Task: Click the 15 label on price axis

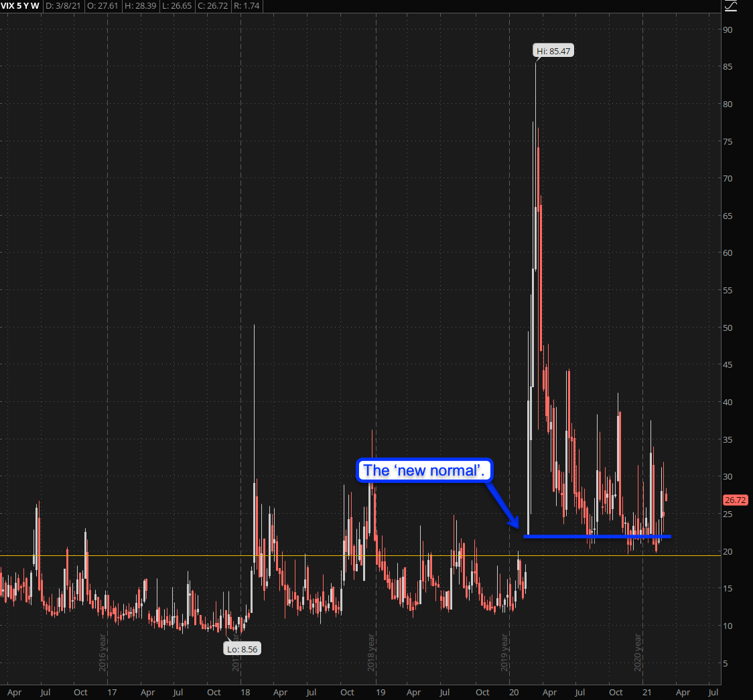Action: pyautogui.click(x=728, y=589)
